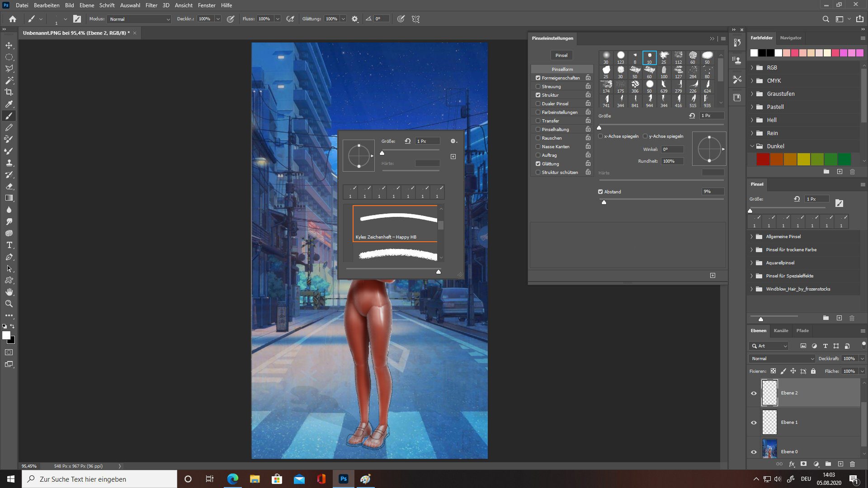
Task: Click the Home icon in options bar
Action: 13,19
